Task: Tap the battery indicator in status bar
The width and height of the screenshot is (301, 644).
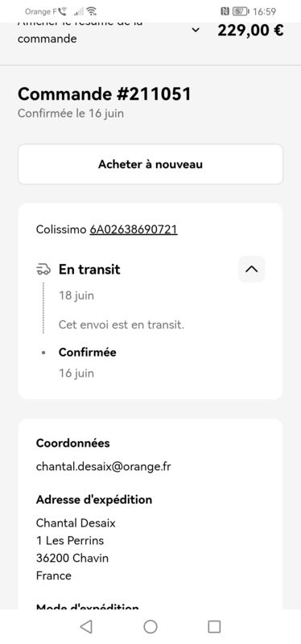Action: pos(241,11)
